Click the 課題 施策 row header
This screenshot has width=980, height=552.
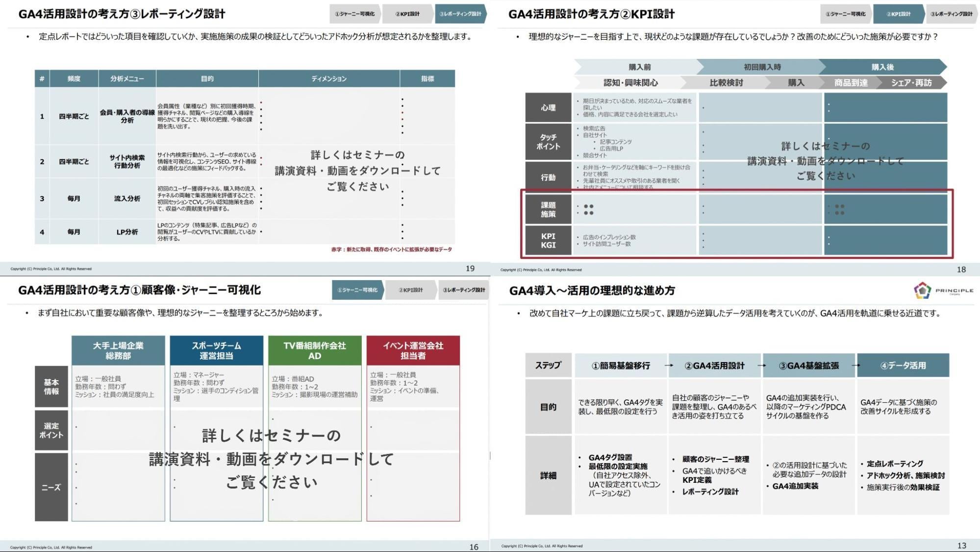tap(548, 210)
